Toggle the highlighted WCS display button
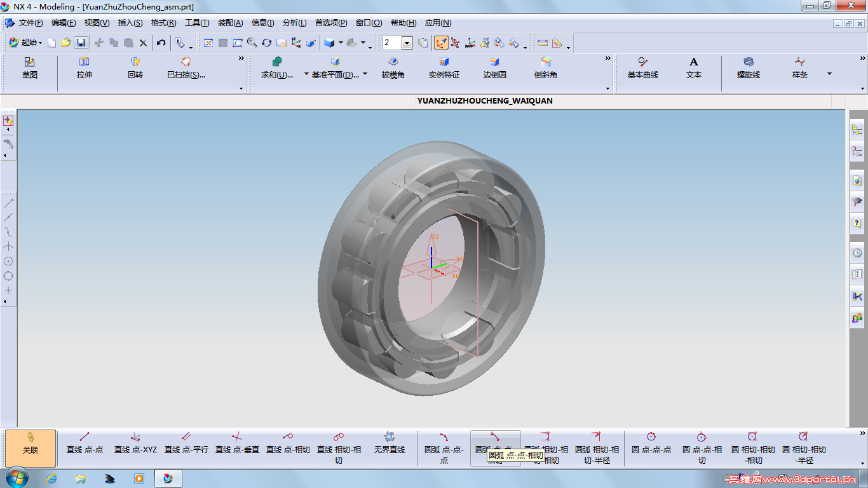 click(440, 43)
